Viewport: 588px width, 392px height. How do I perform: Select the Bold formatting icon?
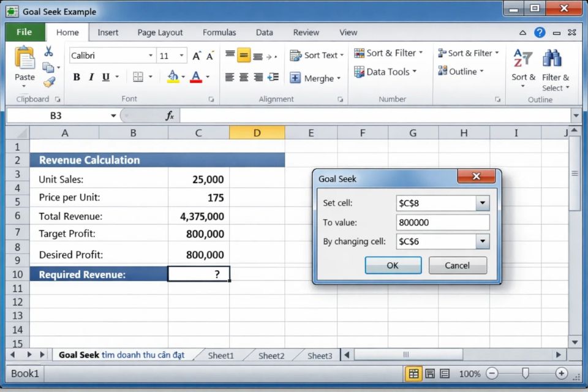(76, 77)
